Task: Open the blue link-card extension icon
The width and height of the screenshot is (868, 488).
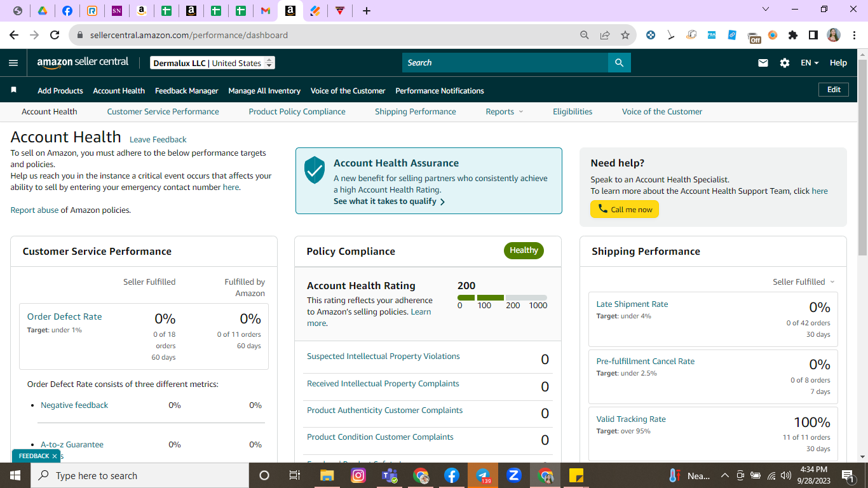Action: coord(732,35)
